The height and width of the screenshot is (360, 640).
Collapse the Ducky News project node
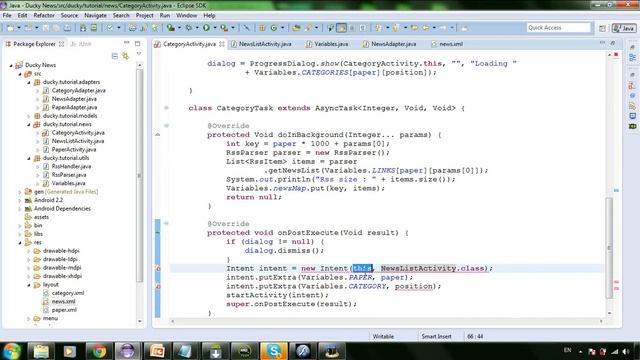[x=11, y=65]
